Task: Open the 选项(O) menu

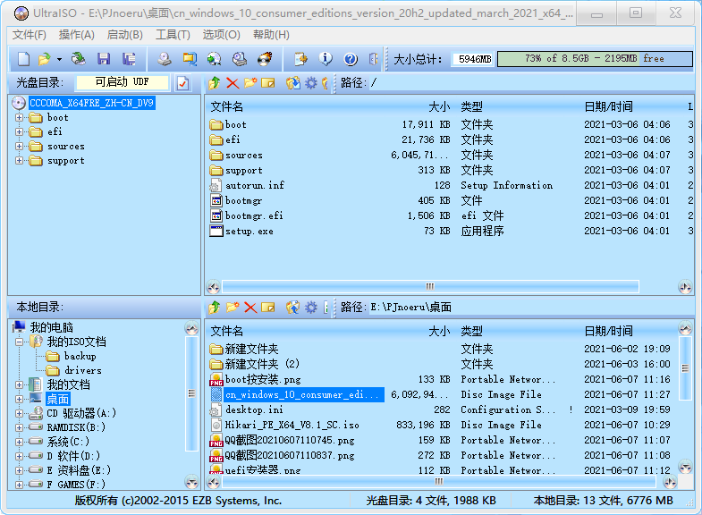Action: pos(221,34)
